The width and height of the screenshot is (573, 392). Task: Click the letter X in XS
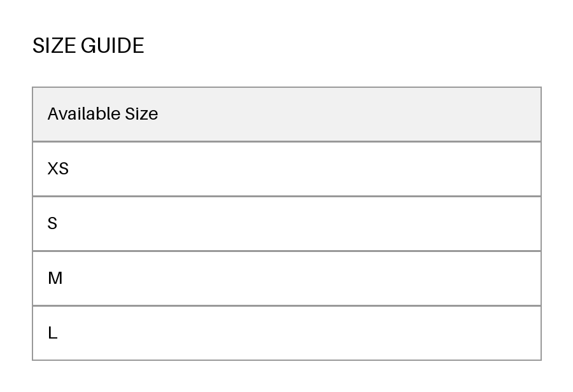point(53,169)
